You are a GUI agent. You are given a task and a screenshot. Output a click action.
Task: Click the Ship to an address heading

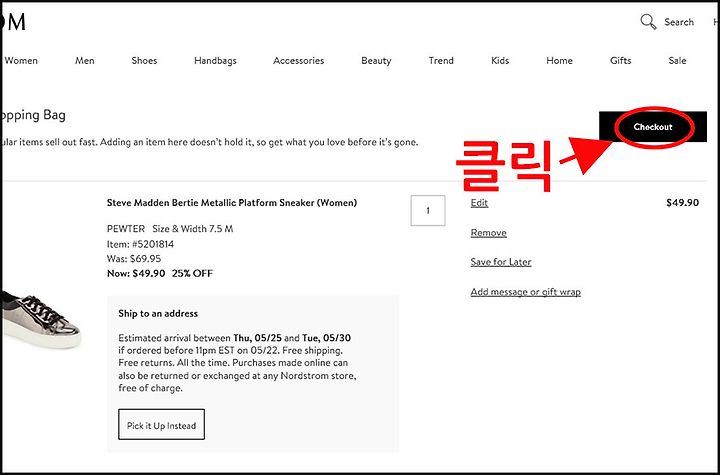(x=158, y=314)
